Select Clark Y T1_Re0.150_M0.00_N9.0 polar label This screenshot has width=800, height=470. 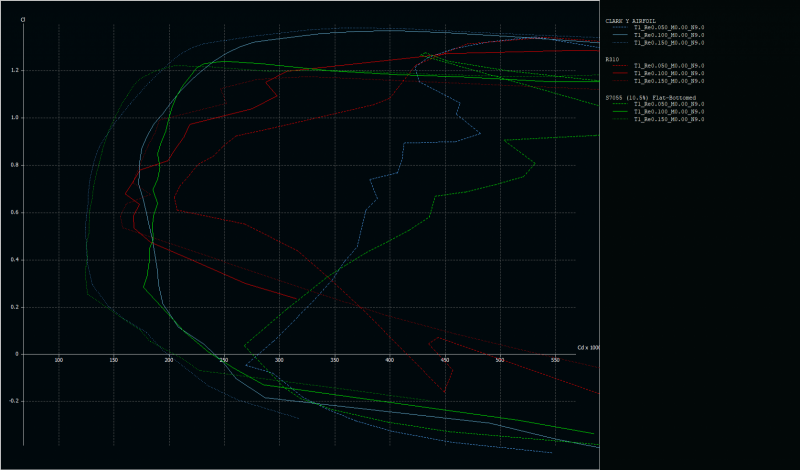point(668,42)
